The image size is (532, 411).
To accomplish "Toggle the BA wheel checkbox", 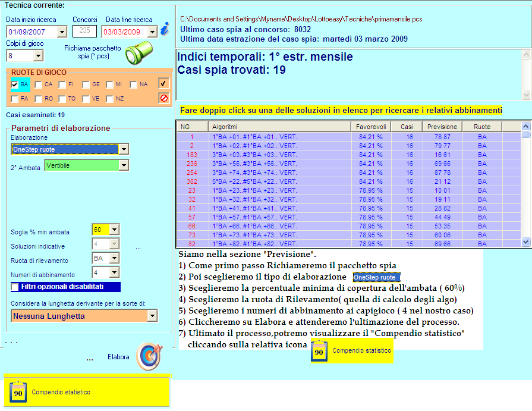I will coord(15,84).
